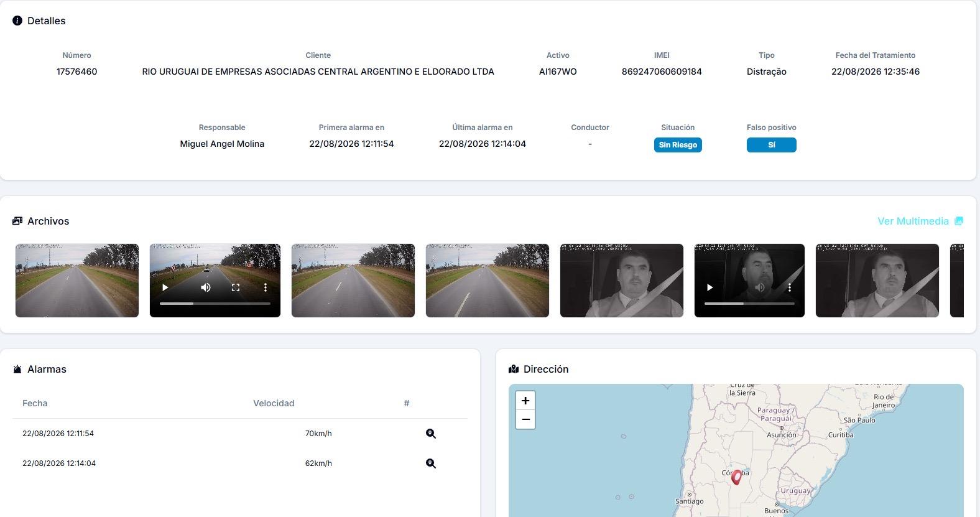Click the treatment date 22/08/2026 12:35:46
Viewport: 980px width, 517px height.
click(x=876, y=72)
